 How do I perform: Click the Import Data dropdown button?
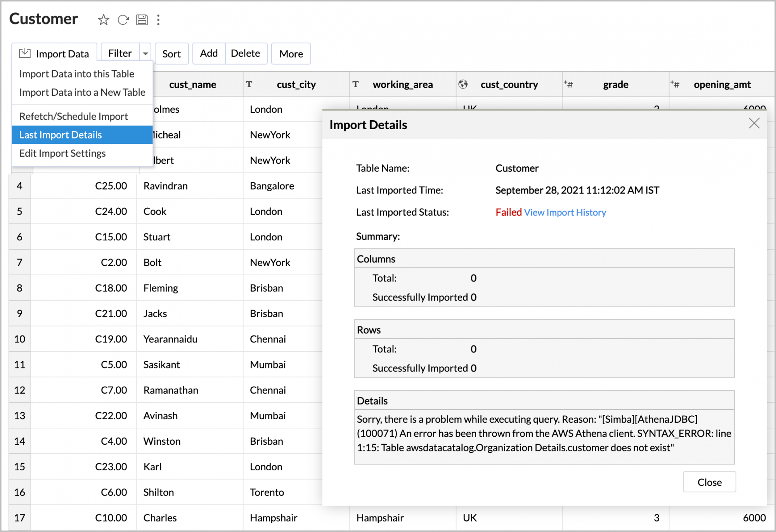[x=54, y=54]
